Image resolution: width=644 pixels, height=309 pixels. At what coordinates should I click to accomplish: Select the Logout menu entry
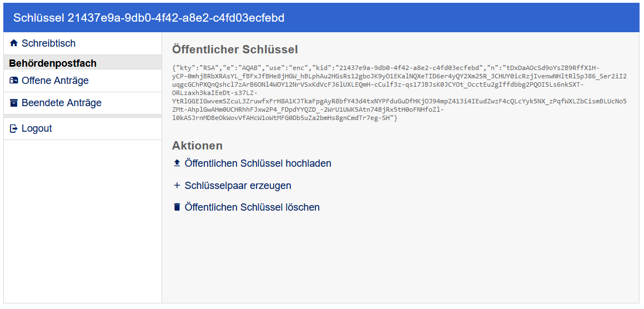tap(37, 128)
